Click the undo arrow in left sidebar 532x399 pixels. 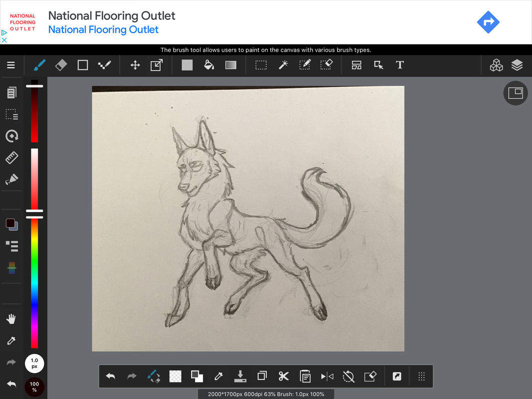[11, 384]
